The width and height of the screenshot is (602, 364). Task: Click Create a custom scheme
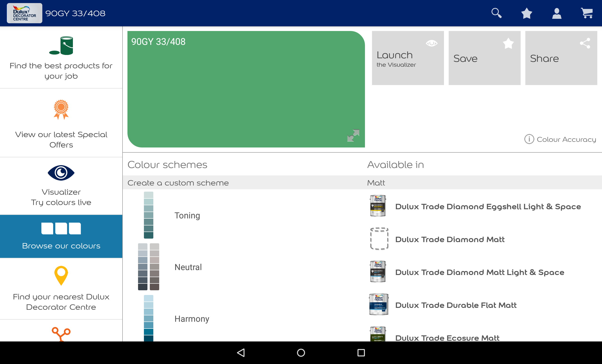178,183
